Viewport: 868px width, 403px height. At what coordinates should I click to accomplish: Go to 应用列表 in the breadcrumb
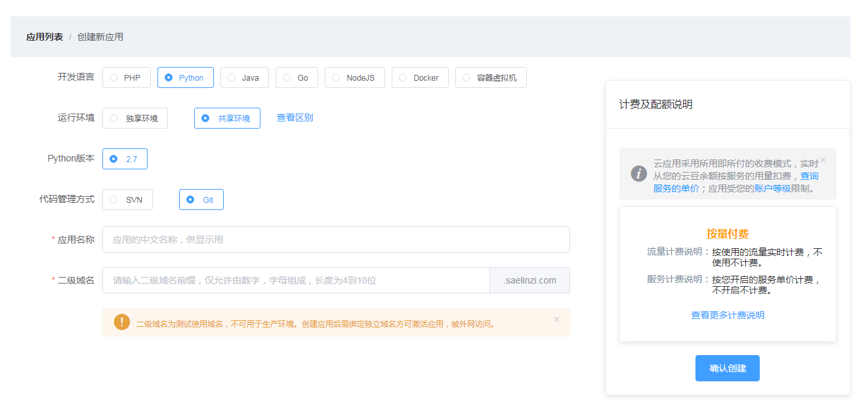point(45,37)
